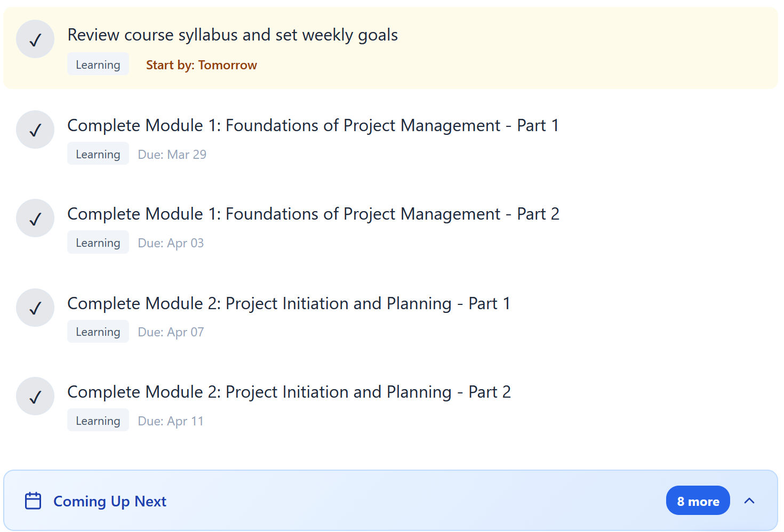Click the Learning tag on Module 2 Part 2
The height and width of the screenshot is (532, 784).
[x=98, y=420]
